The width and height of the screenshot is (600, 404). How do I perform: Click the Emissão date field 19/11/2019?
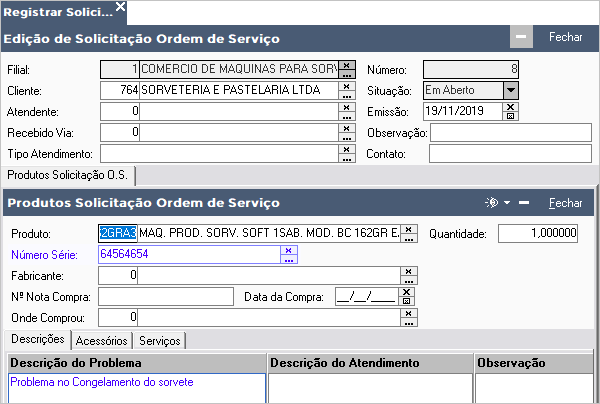tap(463, 111)
